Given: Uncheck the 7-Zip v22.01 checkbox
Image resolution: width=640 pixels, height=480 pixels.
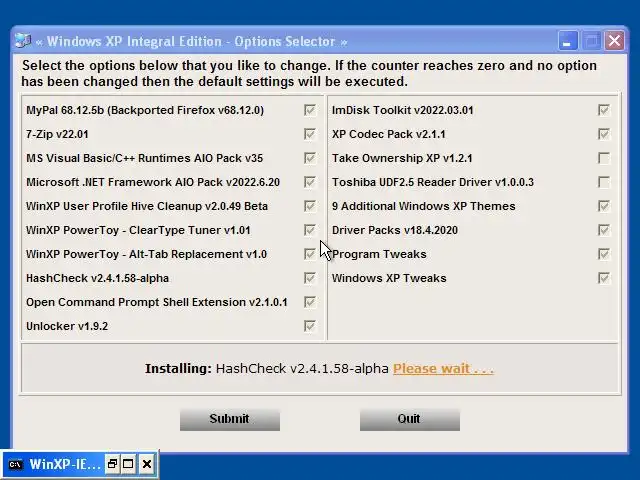Looking at the screenshot, I should click(310, 134).
